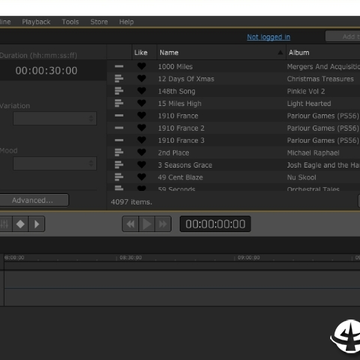Image resolution: width=360 pixels, height=360 pixels.
Task: Toggle like heart for 148th Song
Action: (x=142, y=91)
